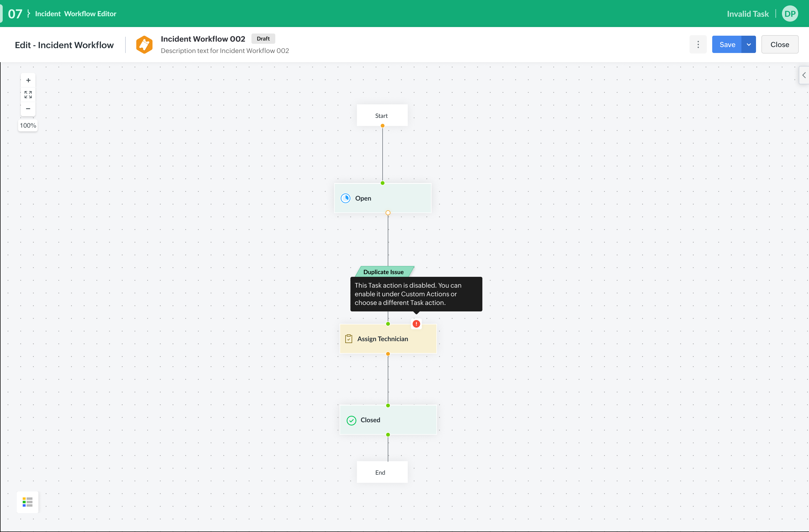809x532 pixels.
Task: Click the fit-to-screen expand icon
Action: point(28,95)
